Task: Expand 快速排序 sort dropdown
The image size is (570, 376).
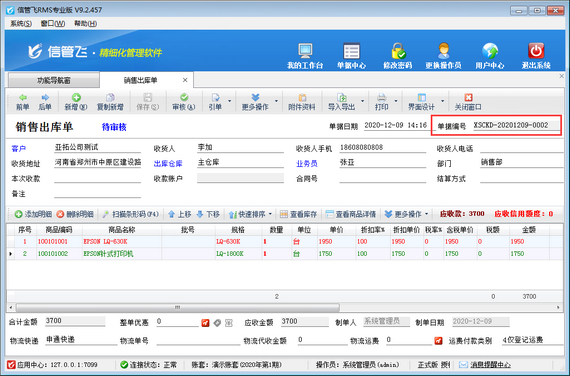Action: pyautogui.click(x=270, y=214)
